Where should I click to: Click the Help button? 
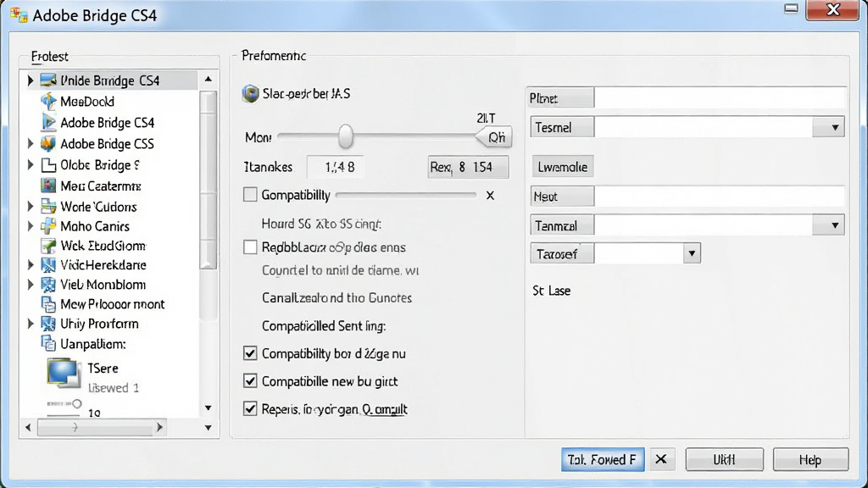coord(810,459)
